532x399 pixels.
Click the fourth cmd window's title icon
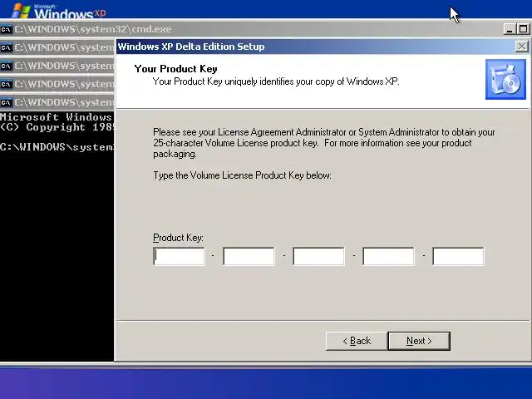click(6, 84)
